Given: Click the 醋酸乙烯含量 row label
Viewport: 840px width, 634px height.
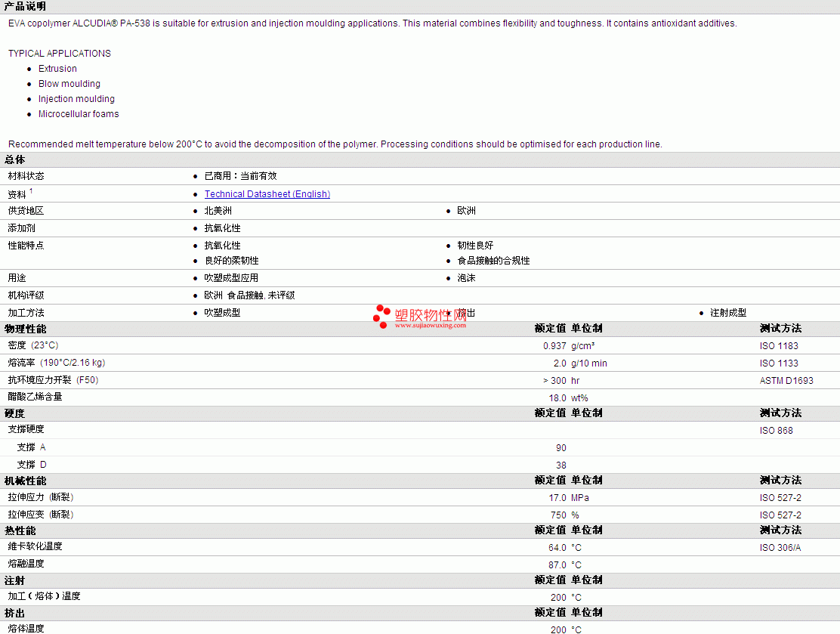Looking at the screenshot, I should [35, 397].
